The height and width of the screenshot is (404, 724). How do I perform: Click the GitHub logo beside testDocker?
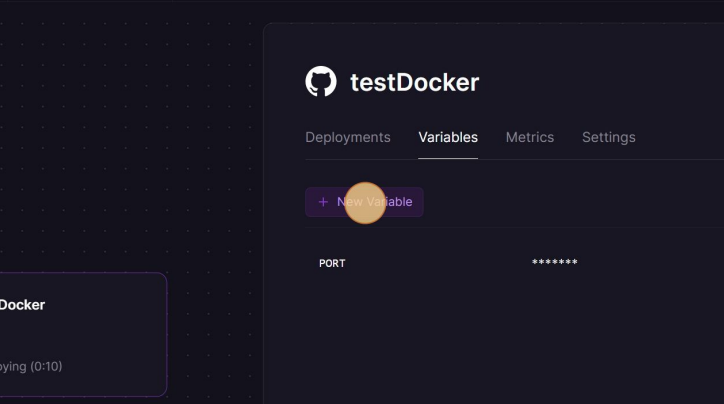coord(321,81)
